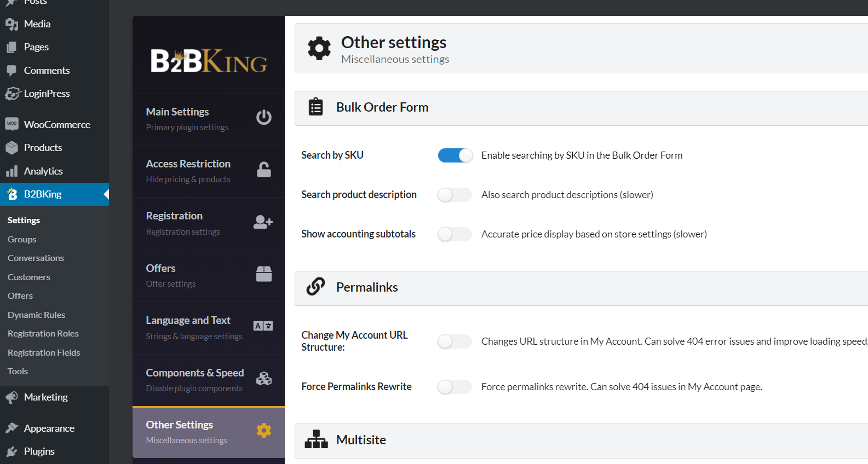Click the Permalinks section heading
This screenshot has height=464, width=868.
[x=367, y=287]
